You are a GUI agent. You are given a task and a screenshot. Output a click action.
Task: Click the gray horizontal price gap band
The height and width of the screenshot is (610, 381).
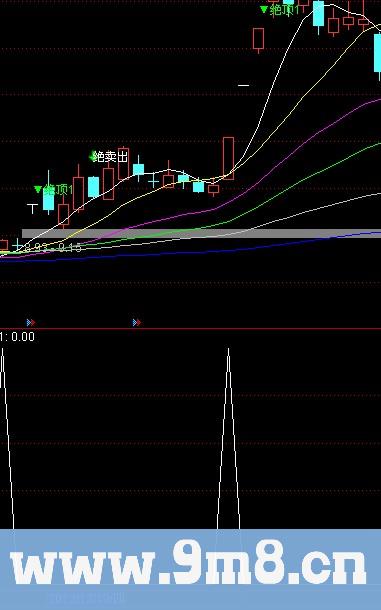click(x=201, y=233)
